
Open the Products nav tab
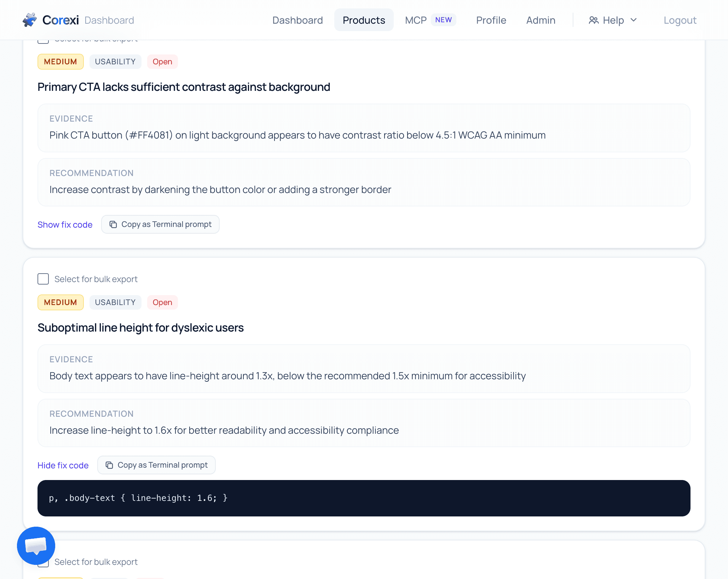[x=364, y=20]
